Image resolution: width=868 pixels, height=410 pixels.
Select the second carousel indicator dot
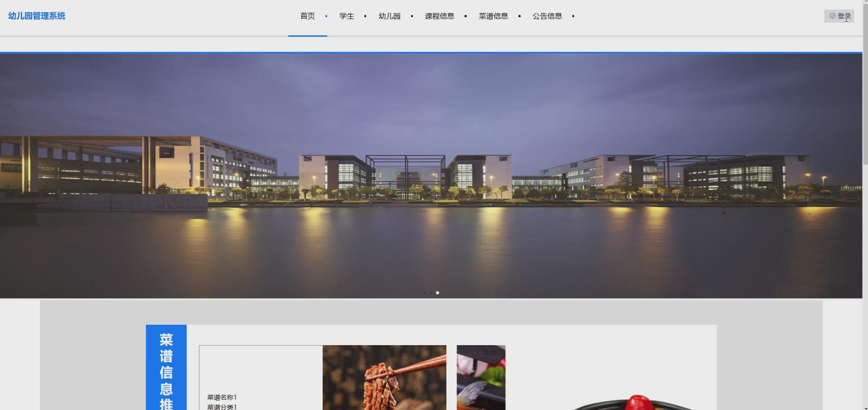pos(431,293)
